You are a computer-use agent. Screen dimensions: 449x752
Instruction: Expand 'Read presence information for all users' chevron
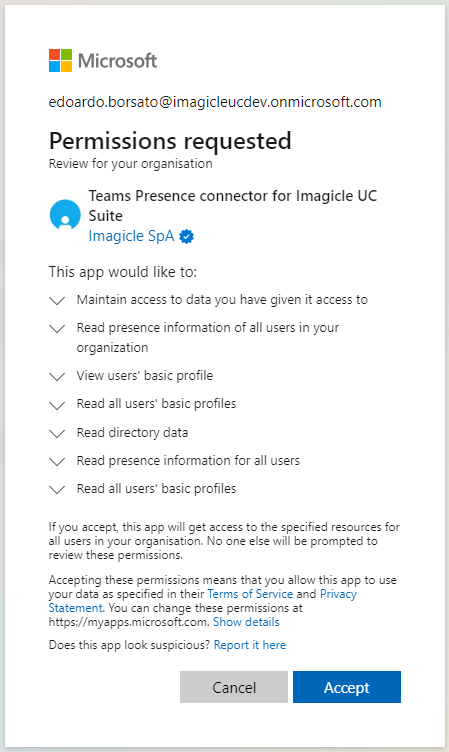[57, 461]
